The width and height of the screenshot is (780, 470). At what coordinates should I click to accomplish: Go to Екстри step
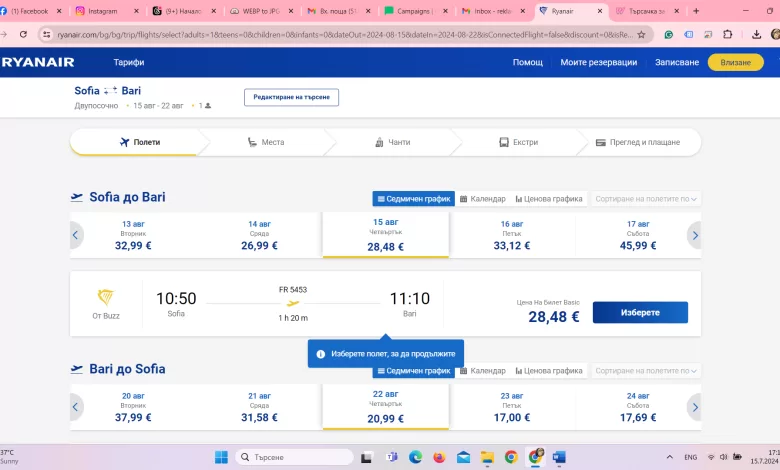coord(519,142)
